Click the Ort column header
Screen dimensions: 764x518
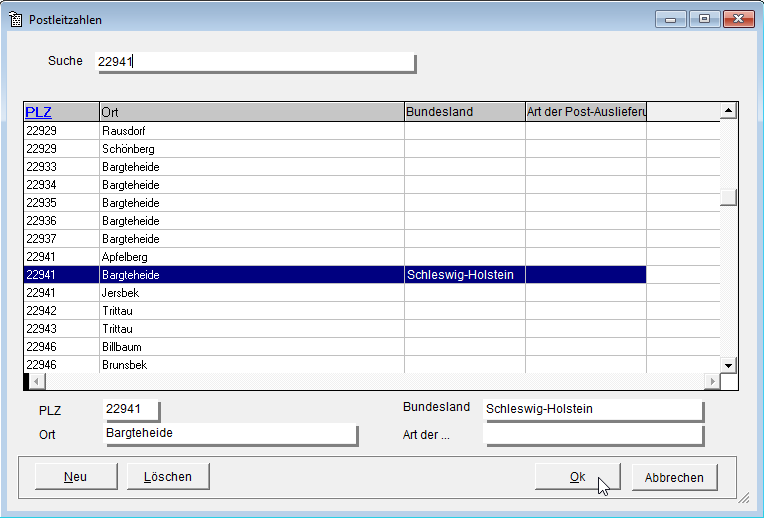coord(252,112)
